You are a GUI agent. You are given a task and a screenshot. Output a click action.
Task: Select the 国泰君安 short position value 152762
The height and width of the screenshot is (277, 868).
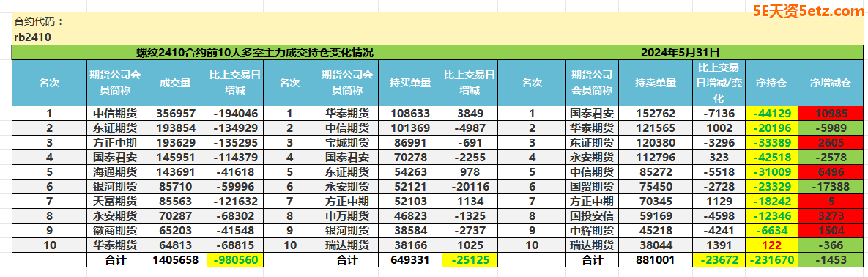655,113
